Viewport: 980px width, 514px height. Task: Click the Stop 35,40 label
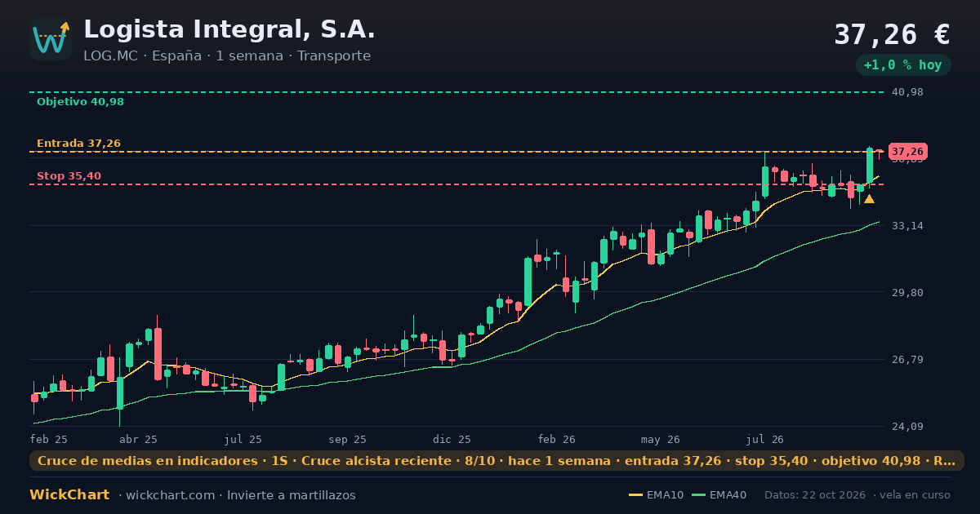(69, 176)
